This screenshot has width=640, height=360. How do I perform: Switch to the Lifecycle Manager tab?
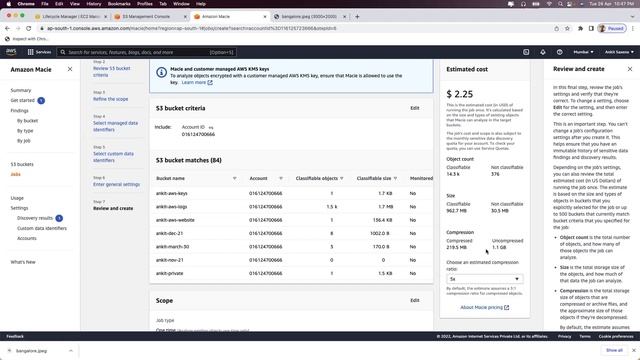click(70, 16)
